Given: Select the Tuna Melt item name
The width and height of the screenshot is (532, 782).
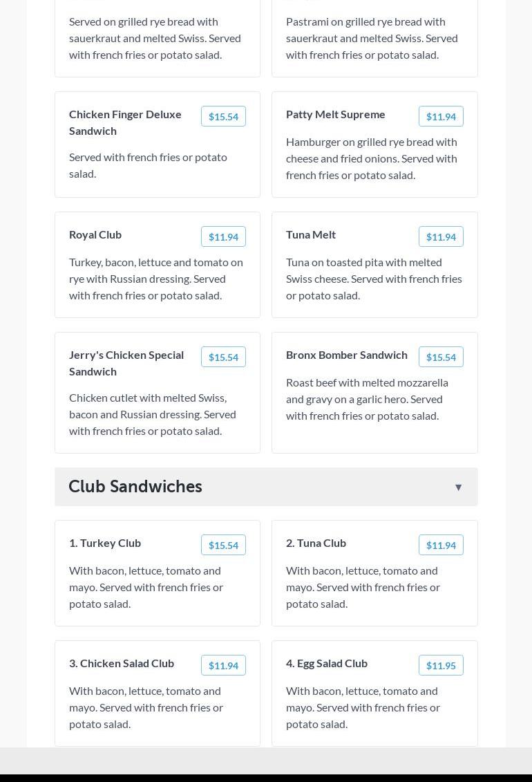Looking at the screenshot, I should click(x=311, y=234).
